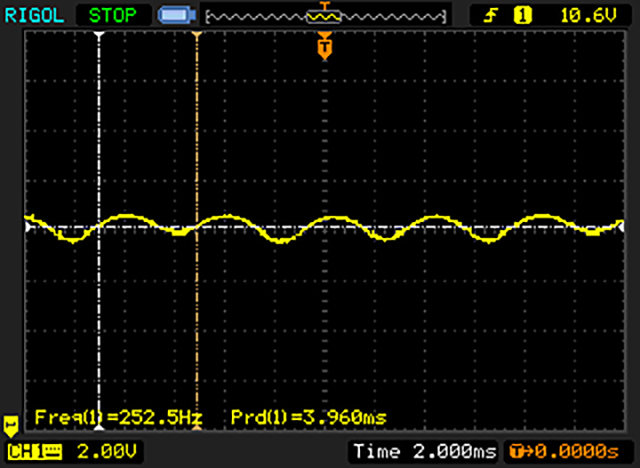Click the orange cursor B vertical line
This screenshot has height=468, width=640.
coord(197,231)
